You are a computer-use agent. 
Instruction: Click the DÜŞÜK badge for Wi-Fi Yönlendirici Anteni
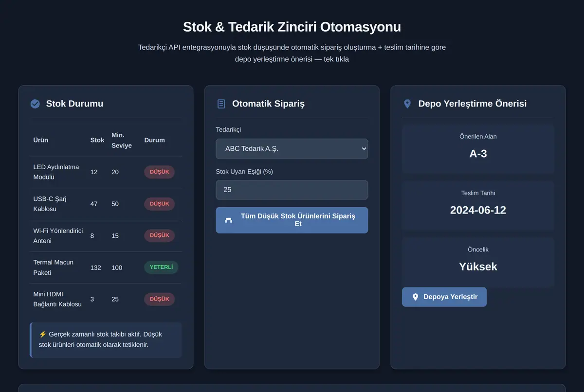pyautogui.click(x=159, y=235)
